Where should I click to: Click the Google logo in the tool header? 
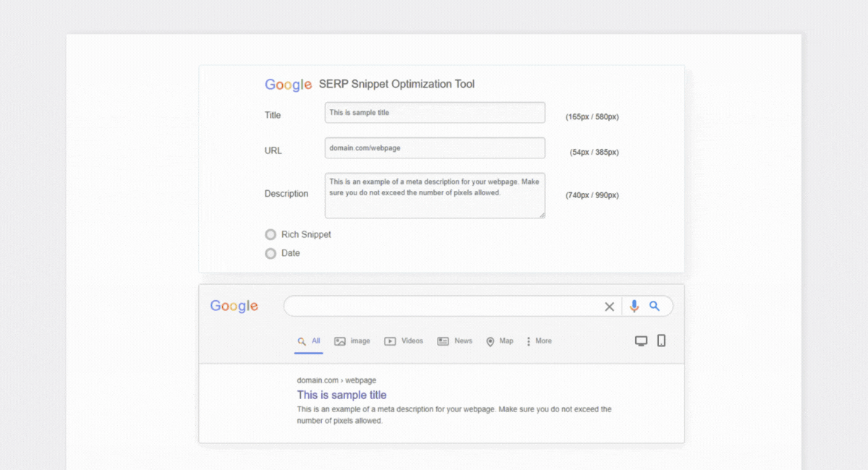pos(288,85)
